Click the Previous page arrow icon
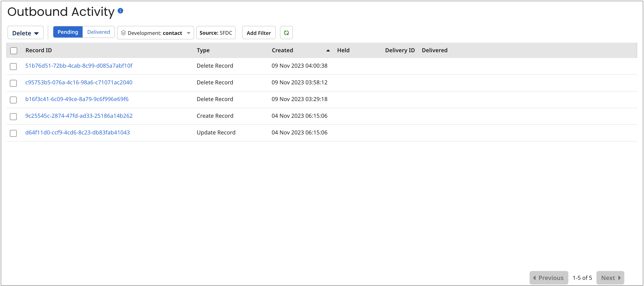Viewport: 644px width, 286px height. pyautogui.click(x=534, y=277)
